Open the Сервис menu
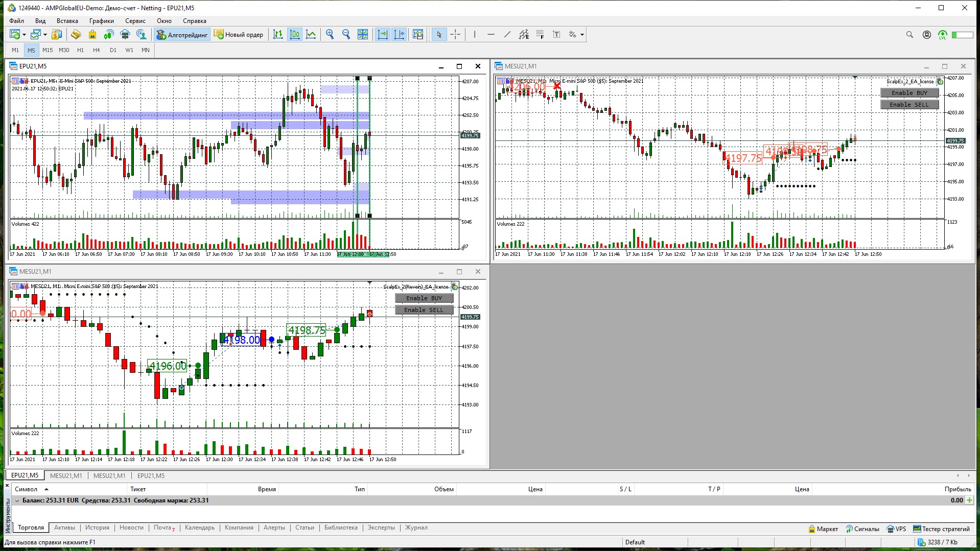 135,21
